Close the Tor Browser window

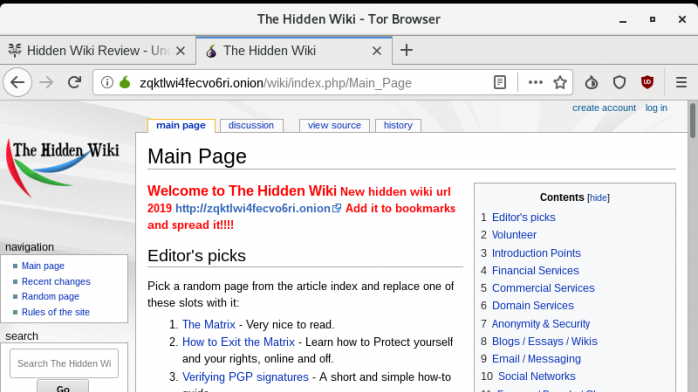pyautogui.click(x=682, y=19)
